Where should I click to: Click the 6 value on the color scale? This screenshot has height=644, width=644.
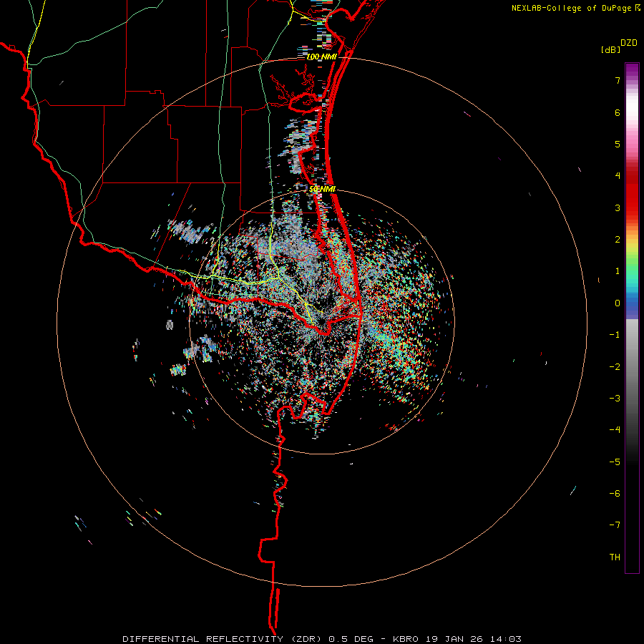click(618, 112)
